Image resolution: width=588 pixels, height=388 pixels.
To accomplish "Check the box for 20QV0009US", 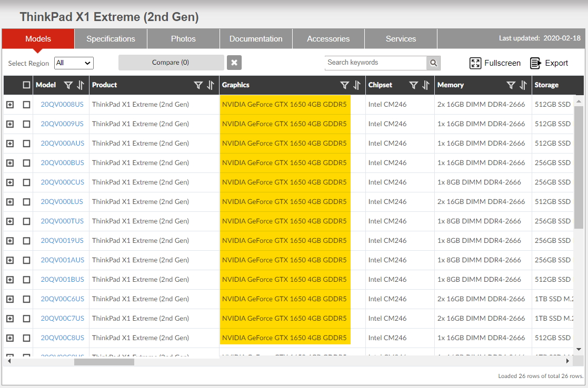I will click(x=26, y=124).
